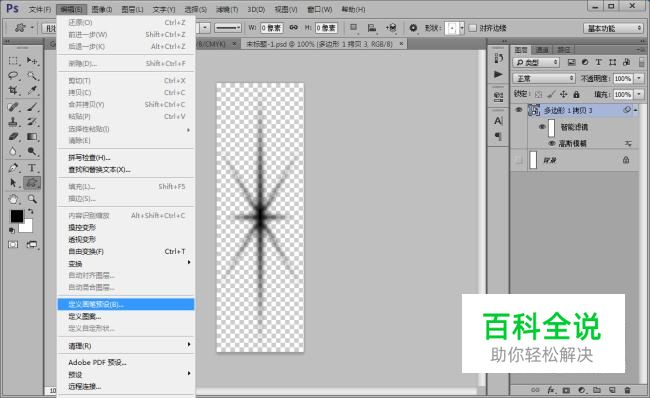
Task: Select the Gradient tool
Action: coord(32,136)
